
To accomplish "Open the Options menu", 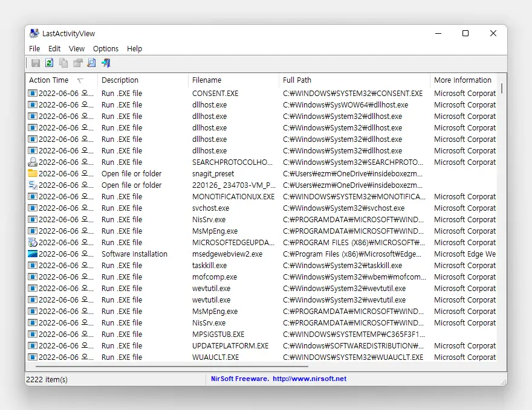I will [106, 49].
